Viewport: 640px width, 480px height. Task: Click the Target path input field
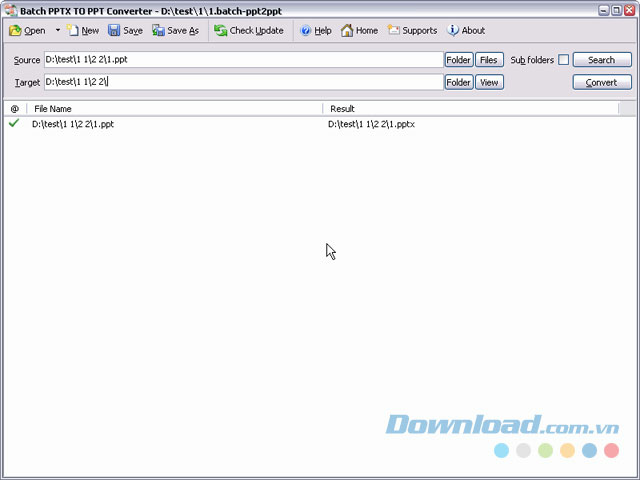click(x=244, y=82)
